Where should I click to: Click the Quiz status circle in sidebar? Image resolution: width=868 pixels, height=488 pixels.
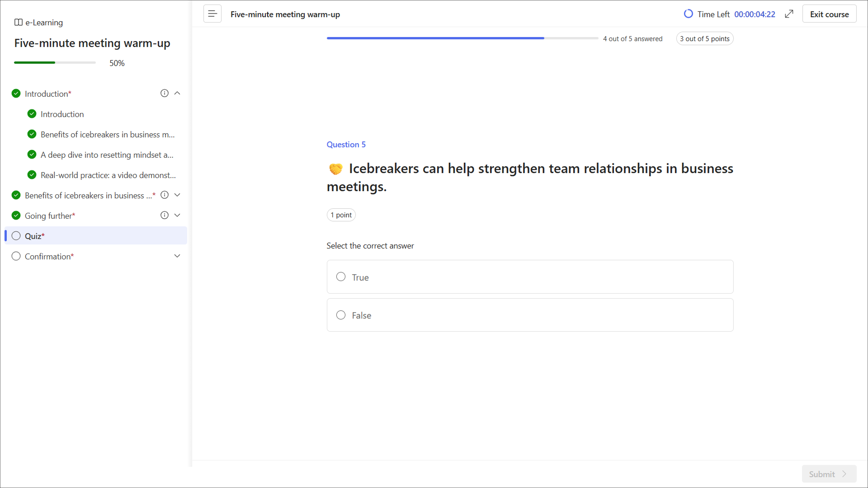point(16,235)
